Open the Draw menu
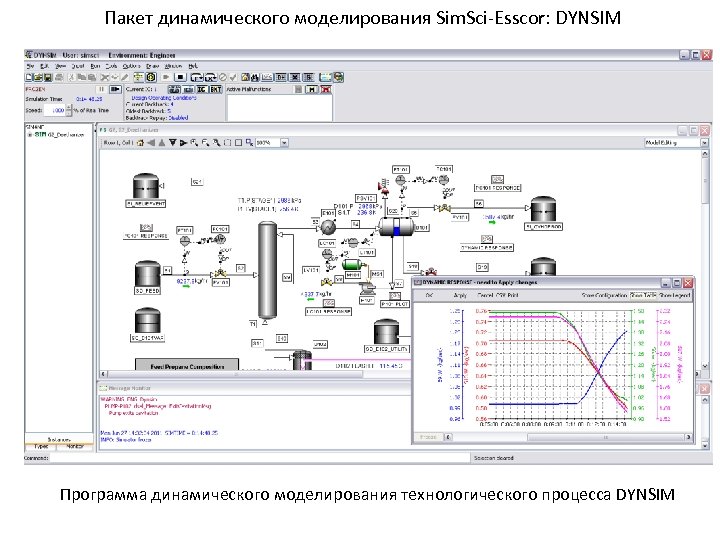Screen dimensions: 720x540 [x=152, y=66]
